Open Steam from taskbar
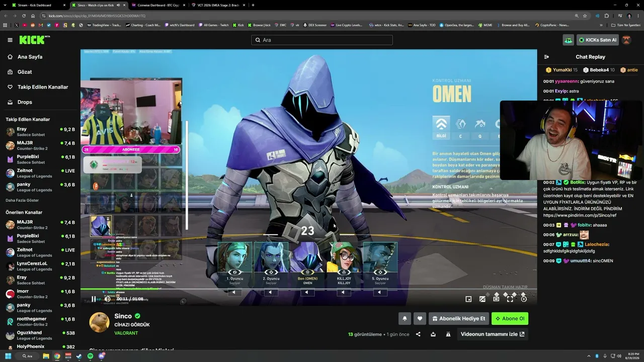 [79, 356]
